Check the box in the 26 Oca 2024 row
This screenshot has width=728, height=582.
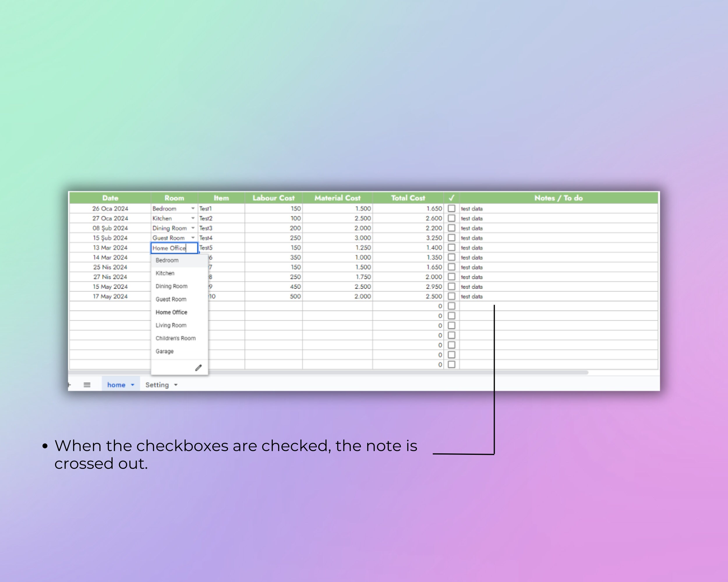point(451,209)
